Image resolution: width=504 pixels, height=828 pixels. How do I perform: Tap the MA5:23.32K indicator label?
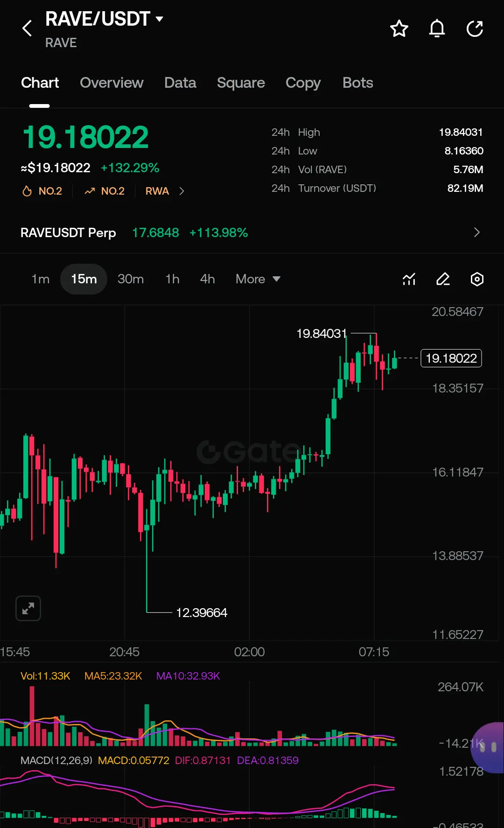pos(113,676)
